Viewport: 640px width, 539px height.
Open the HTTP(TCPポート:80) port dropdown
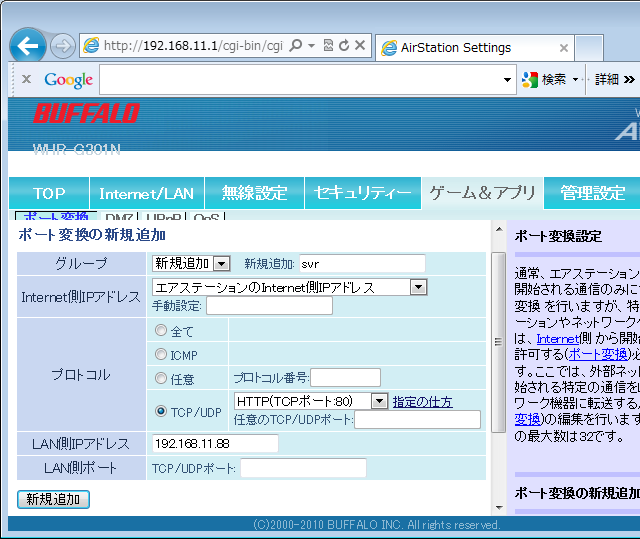(x=311, y=401)
